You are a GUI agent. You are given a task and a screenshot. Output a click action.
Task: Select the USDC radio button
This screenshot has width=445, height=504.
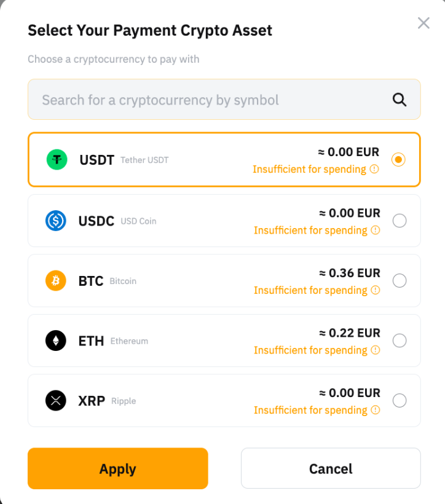click(x=400, y=221)
